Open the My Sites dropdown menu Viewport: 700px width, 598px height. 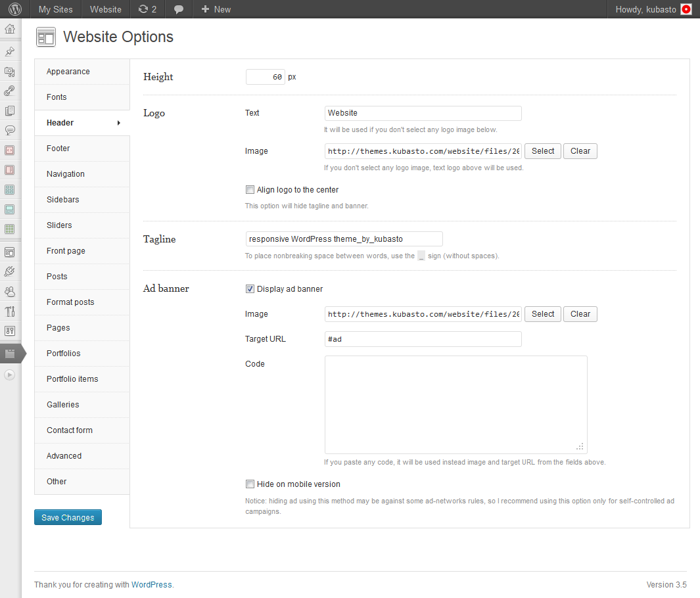56,9
